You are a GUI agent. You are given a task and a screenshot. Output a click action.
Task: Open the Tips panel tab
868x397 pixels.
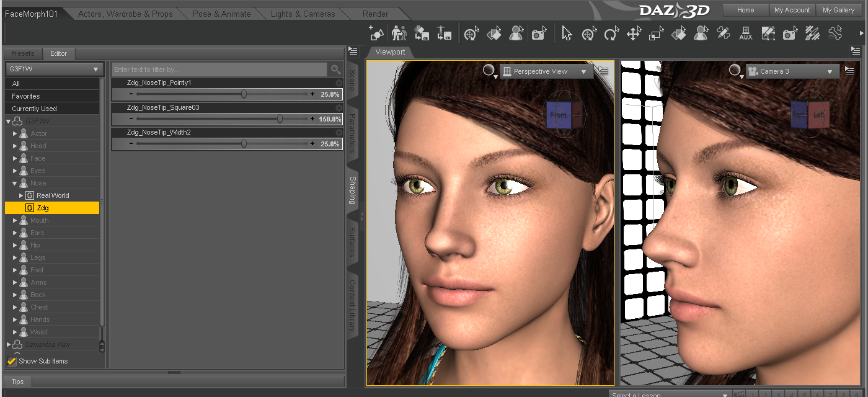[17, 381]
